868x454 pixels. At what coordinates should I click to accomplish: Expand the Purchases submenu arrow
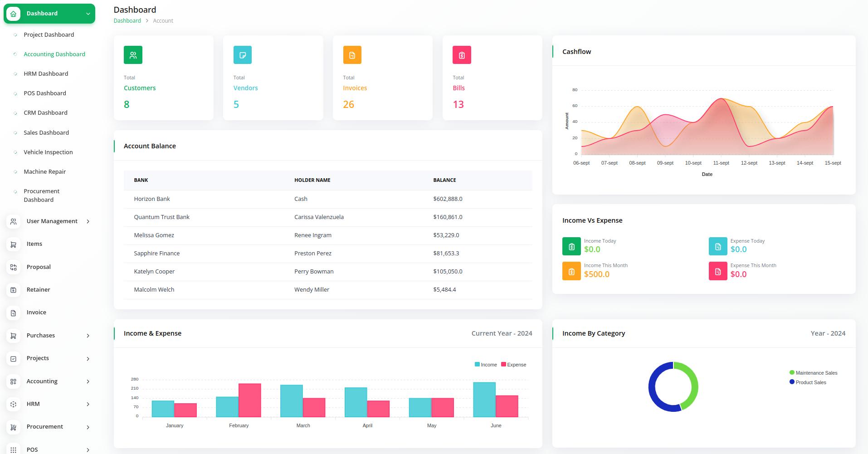88,336
